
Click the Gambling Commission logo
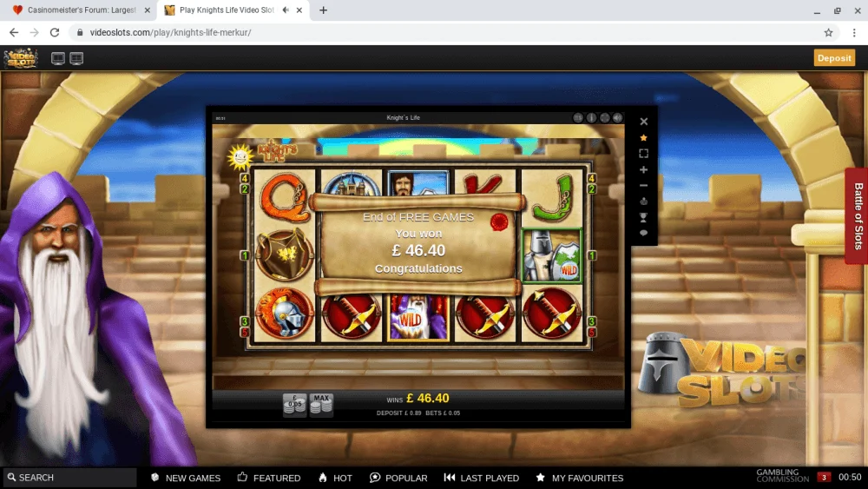[x=782, y=476]
